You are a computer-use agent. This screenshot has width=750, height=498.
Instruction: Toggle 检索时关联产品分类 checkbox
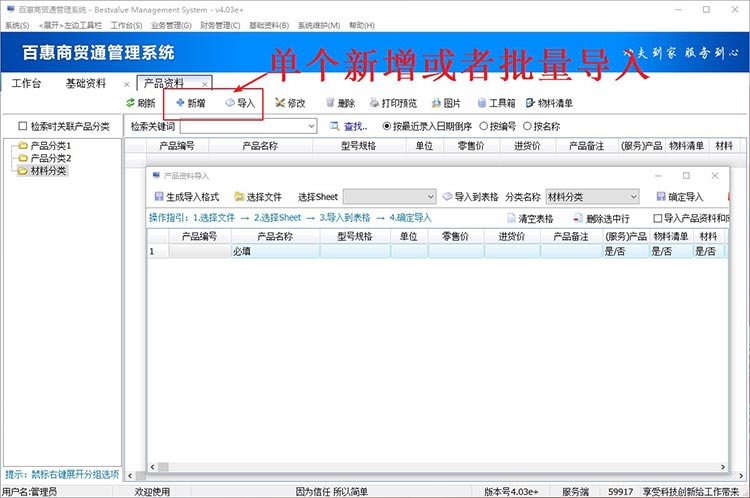click(x=22, y=126)
